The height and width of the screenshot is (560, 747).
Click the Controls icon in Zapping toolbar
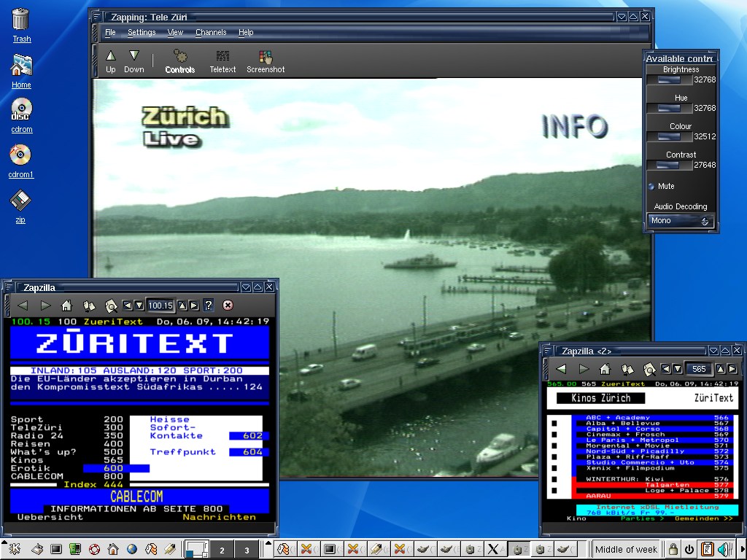coord(179,61)
